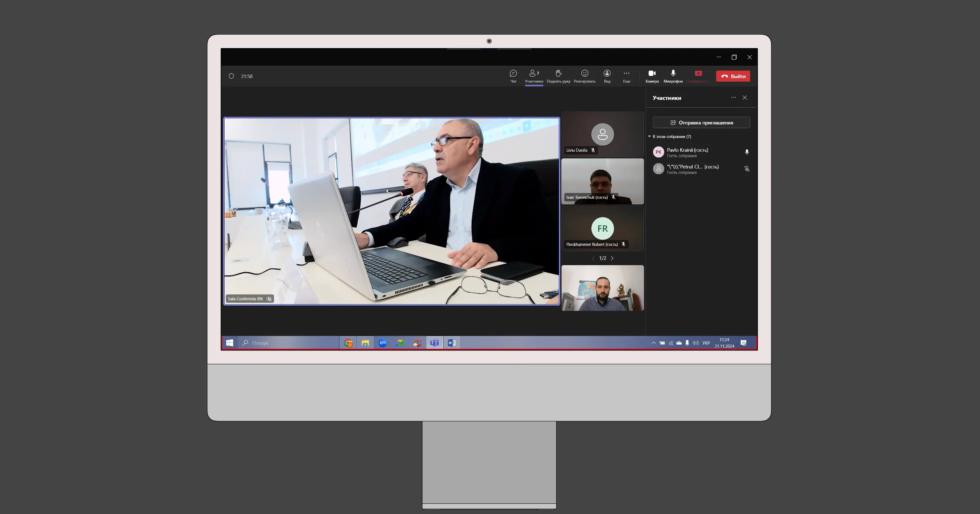
Task: Leave the meeting with Выйти
Action: point(733,76)
